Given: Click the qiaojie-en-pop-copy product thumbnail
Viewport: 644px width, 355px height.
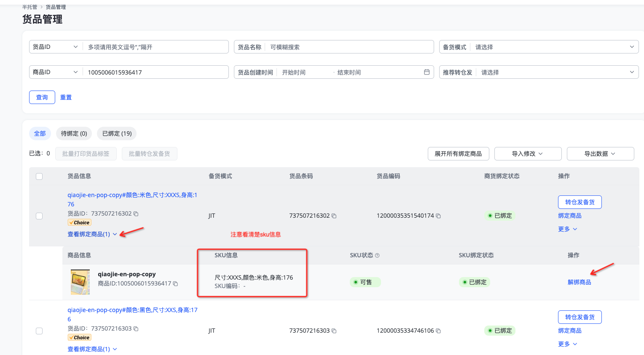Looking at the screenshot, I should (80, 282).
